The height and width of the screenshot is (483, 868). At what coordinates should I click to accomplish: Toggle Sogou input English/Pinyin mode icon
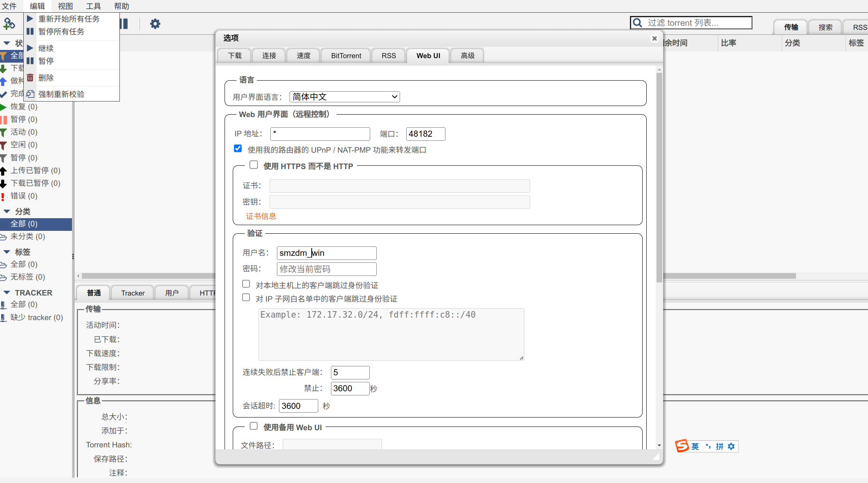pos(695,447)
